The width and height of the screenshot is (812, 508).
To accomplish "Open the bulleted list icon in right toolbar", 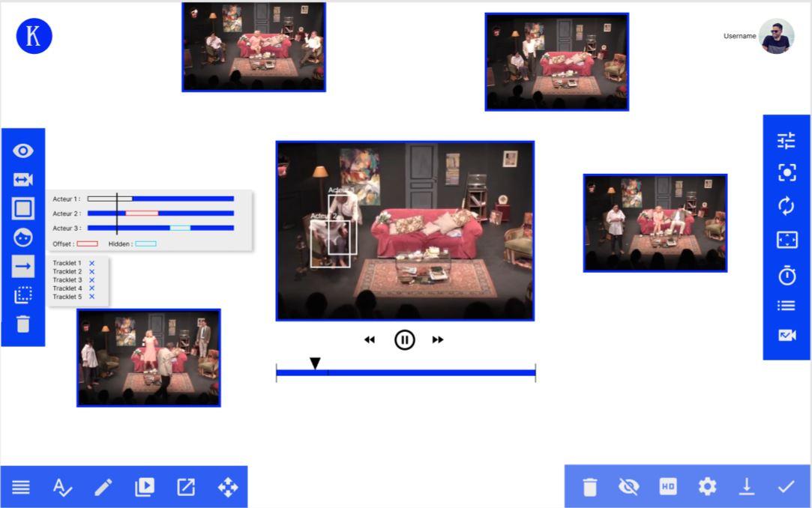I will click(787, 306).
